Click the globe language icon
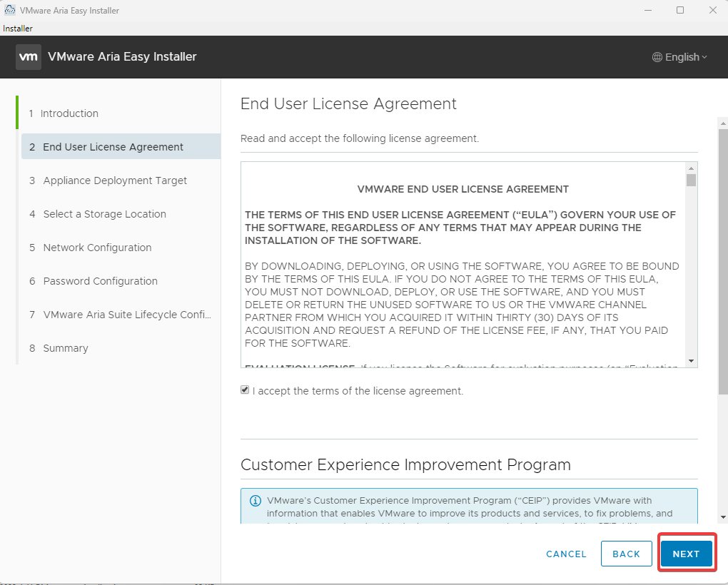This screenshot has width=728, height=585. pos(657,57)
